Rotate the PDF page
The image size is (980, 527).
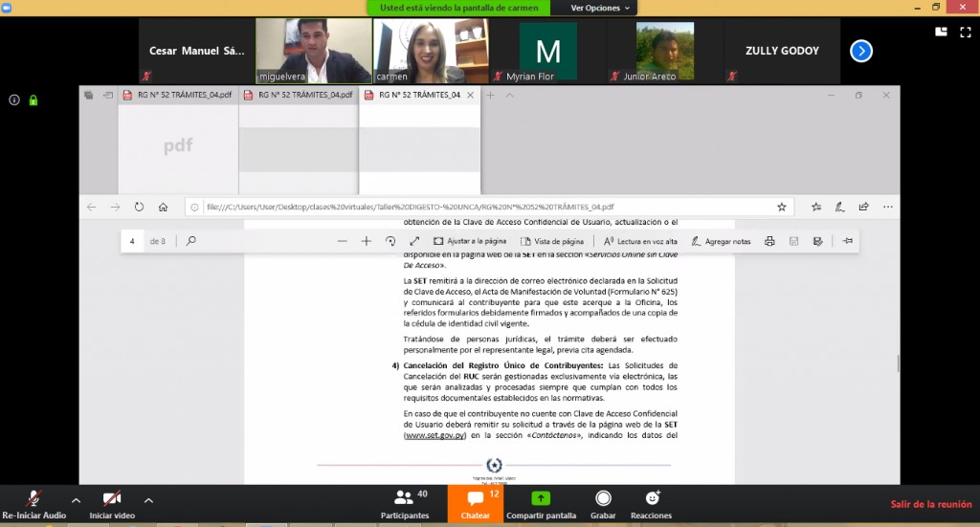[x=390, y=241]
